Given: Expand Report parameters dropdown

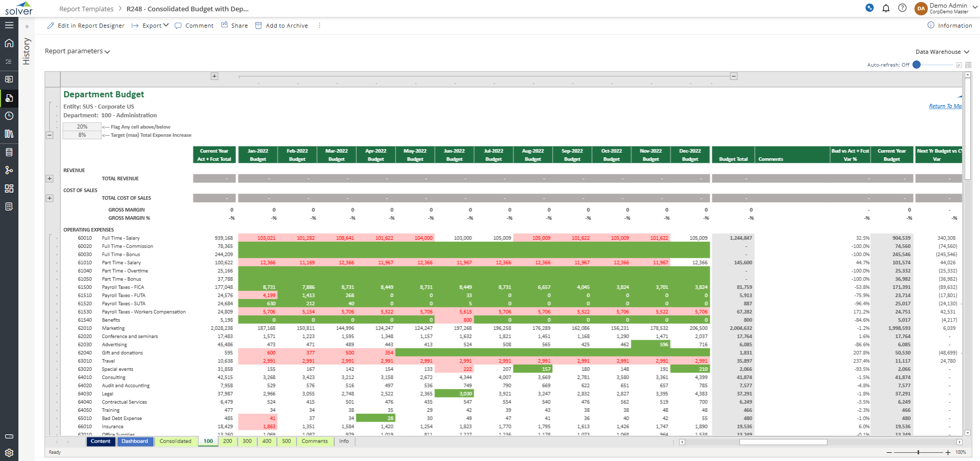Looking at the screenshot, I should pos(77,51).
